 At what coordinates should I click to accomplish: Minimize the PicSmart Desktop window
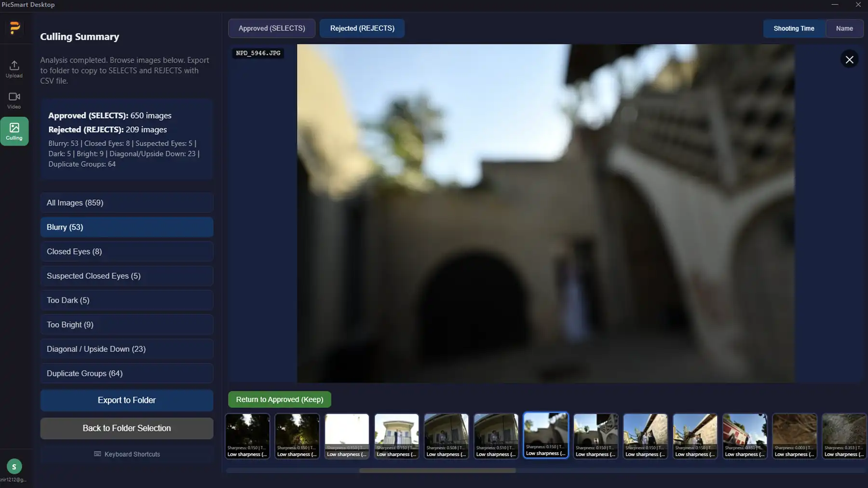click(835, 5)
